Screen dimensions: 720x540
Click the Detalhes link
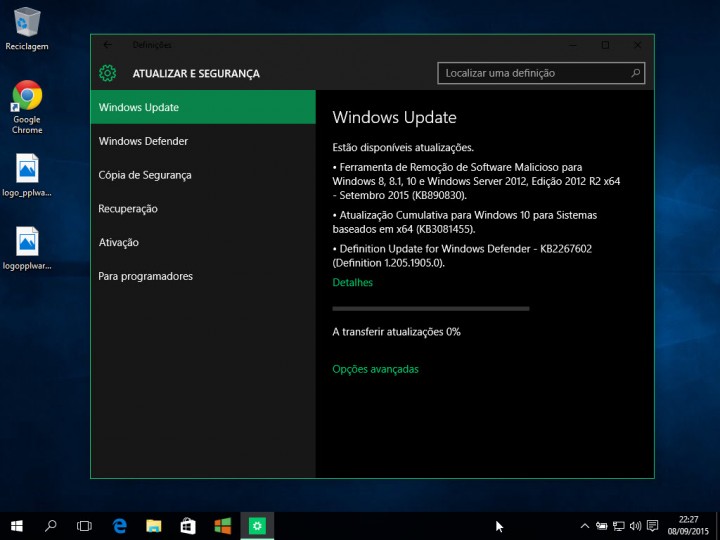coord(352,282)
